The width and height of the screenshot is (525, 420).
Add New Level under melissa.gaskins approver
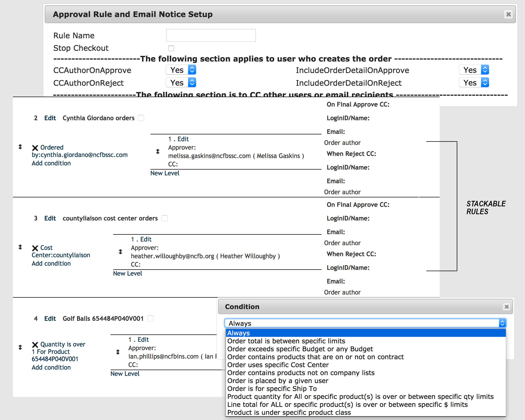point(165,173)
